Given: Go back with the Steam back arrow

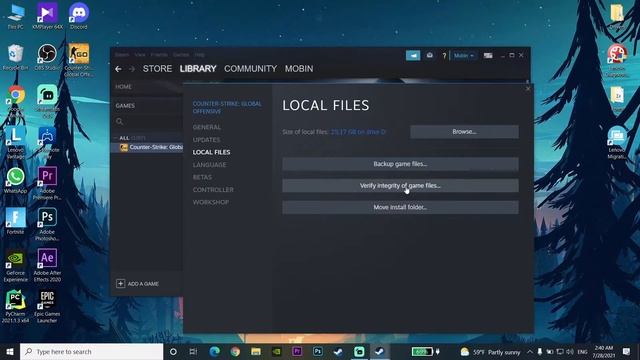Looking at the screenshot, I should 118,69.
